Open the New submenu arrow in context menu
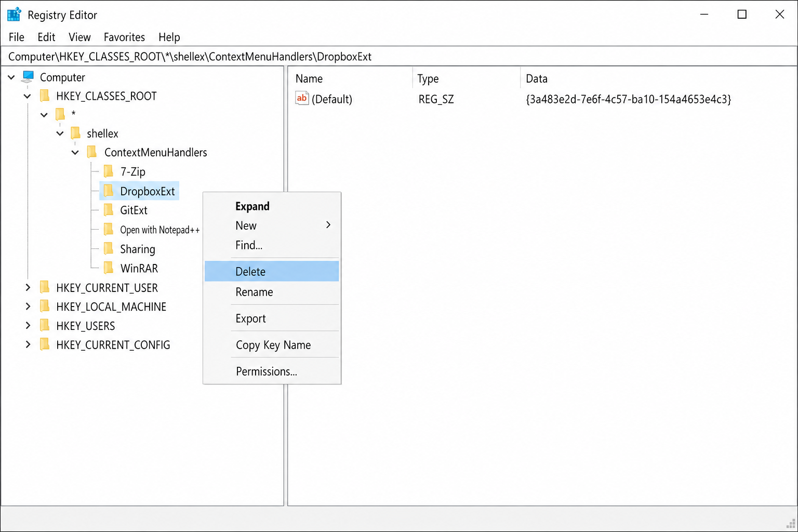 pyautogui.click(x=328, y=225)
